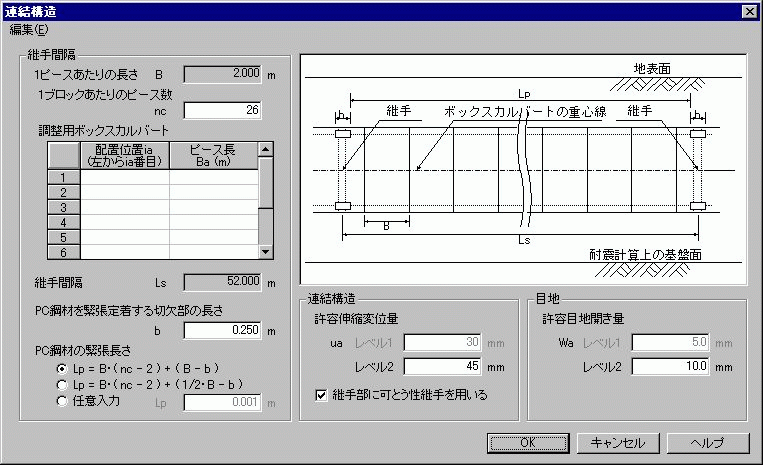Click the ua レベル2 field showing 45
763x465 pixels.
[442, 366]
